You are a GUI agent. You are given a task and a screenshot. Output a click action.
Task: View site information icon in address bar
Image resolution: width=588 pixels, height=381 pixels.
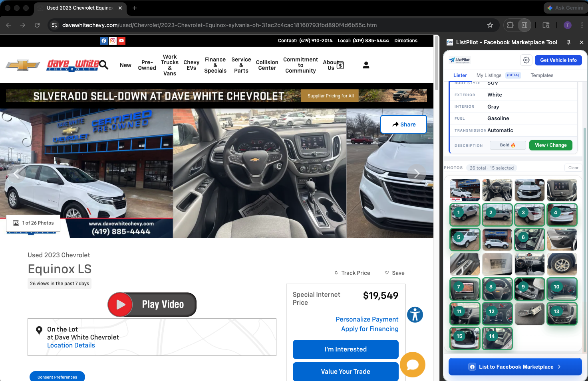[54, 25]
